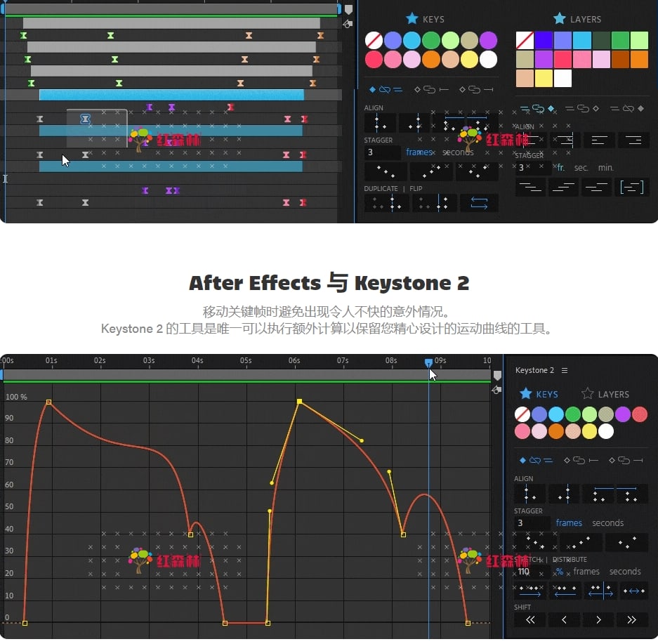This screenshot has height=644, width=658.
Task: Align keys to last key, lower panel
Action: (x=565, y=494)
